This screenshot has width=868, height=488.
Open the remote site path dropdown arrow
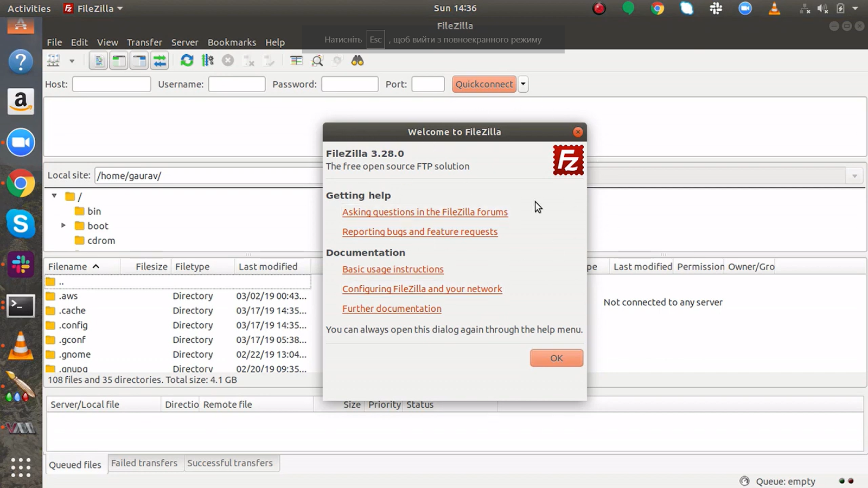[x=854, y=176]
